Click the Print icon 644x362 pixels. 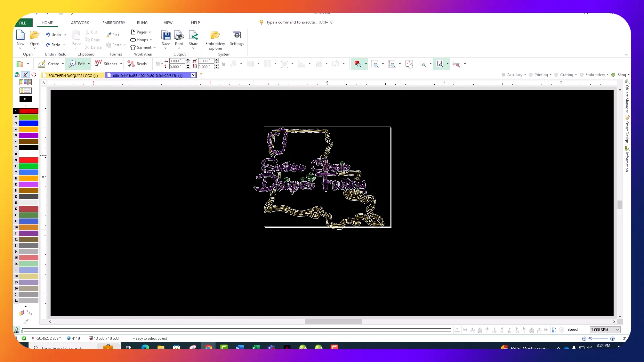coord(179,36)
